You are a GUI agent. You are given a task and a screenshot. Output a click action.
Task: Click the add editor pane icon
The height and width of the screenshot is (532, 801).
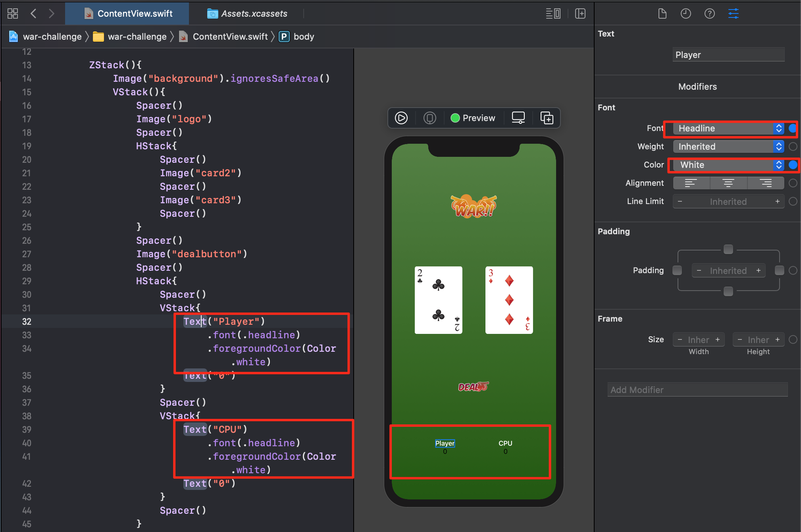pos(580,14)
